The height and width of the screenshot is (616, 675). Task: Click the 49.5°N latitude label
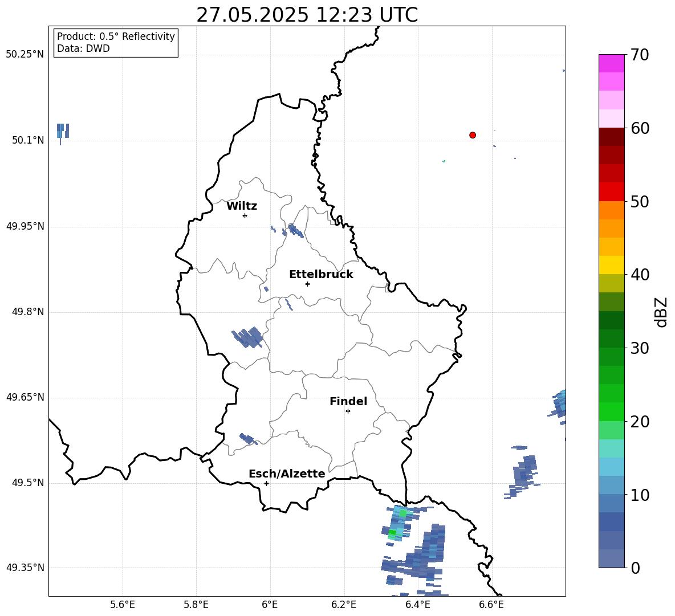28,483
